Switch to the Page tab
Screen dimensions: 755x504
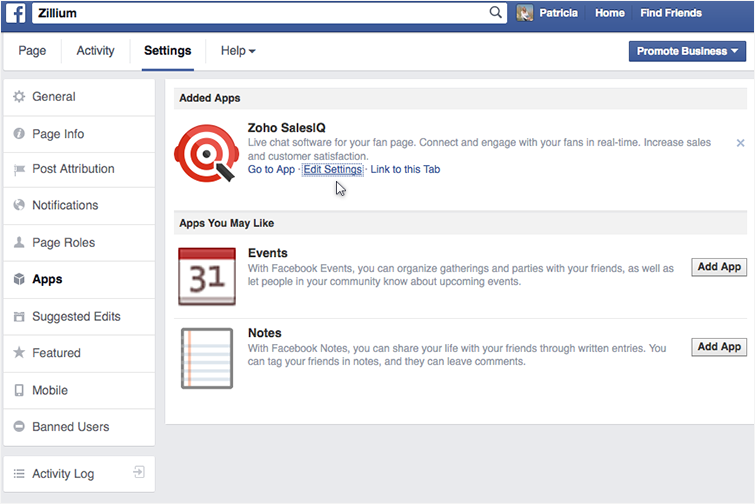point(32,51)
